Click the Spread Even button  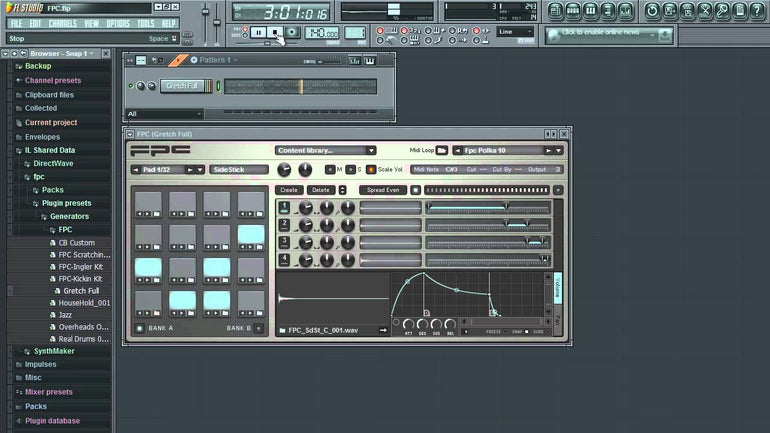[383, 190]
